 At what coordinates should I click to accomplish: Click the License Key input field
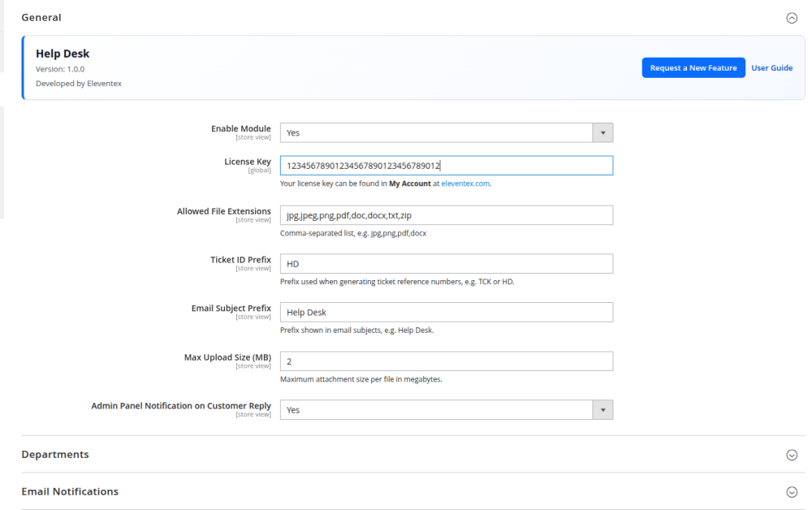(x=446, y=166)
